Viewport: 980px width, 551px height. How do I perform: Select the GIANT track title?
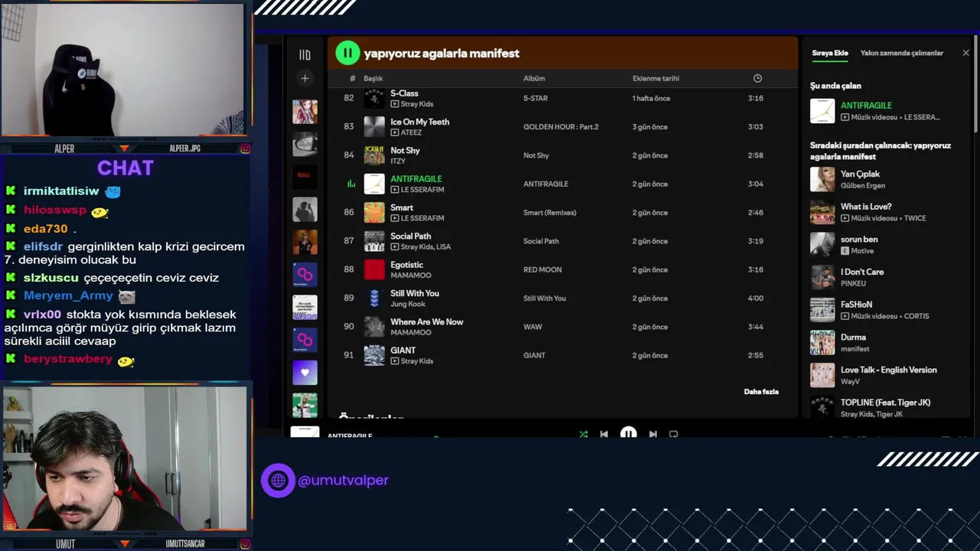(x=403, y=350)
